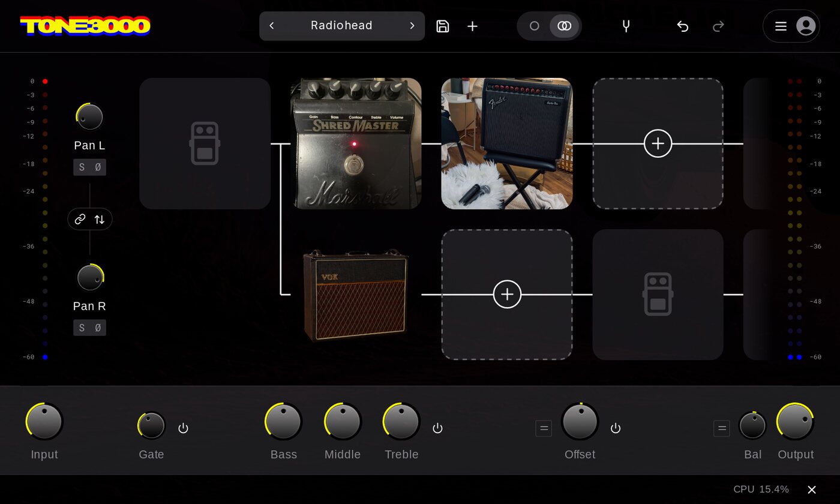Adjust the Middle knob

point(343,421)
